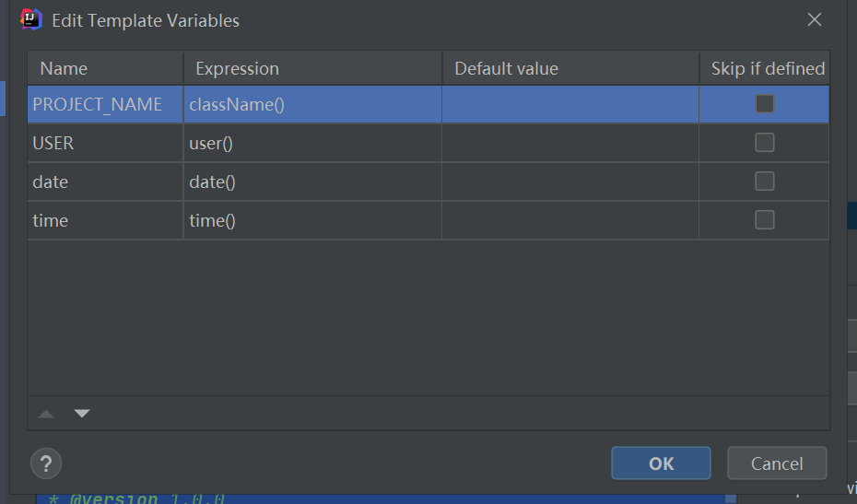Click the Default value field for USER
The image size is (857, 504).
click(x=569, y=143)
